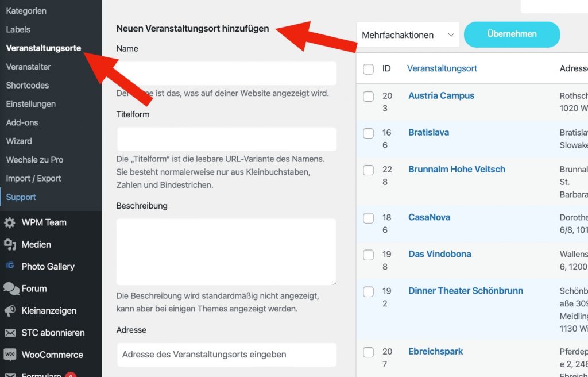Select the Bratislava row checkbox
This screenshot has width=588, height=377.
coord(369,133)
